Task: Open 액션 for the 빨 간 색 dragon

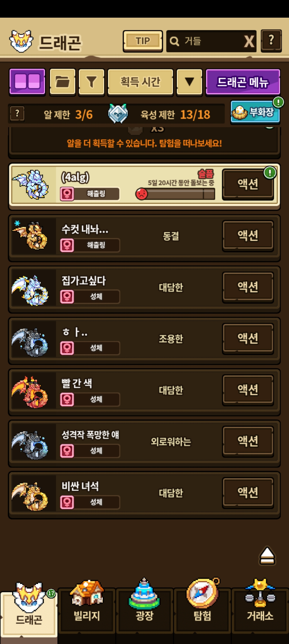Action: click(x=248, y=390)
